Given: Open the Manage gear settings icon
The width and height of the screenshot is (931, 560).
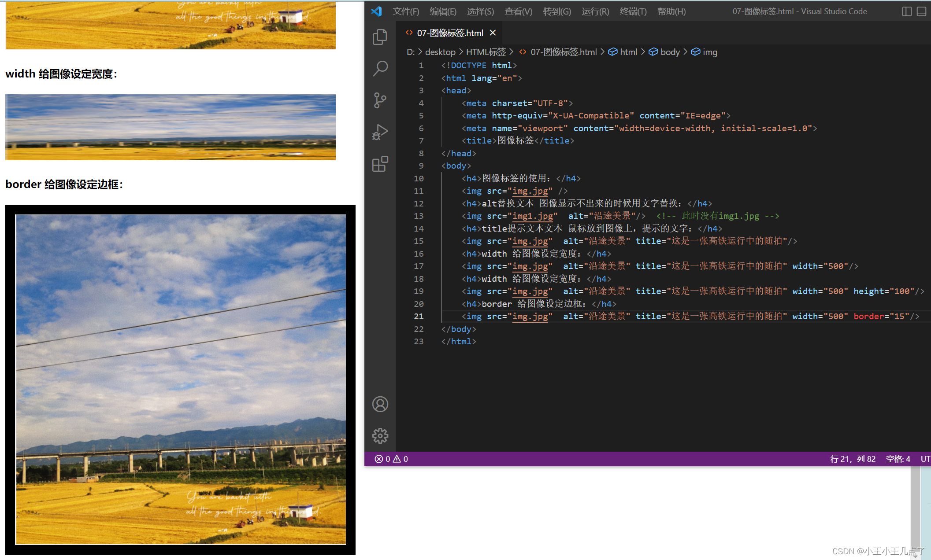Looking at the screenshot, I should pos(380,436).
